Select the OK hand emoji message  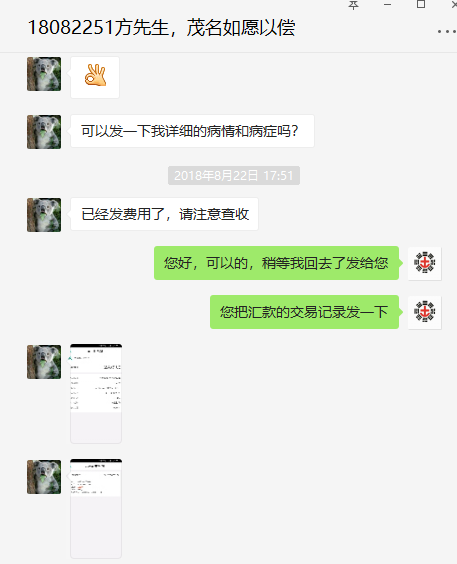(95, 77)
